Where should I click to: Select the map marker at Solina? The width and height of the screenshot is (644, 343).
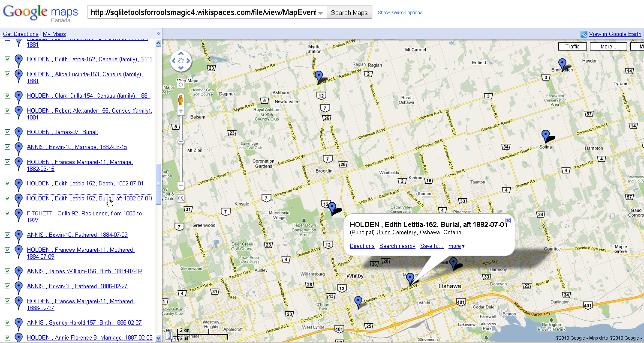pos(545,136)
